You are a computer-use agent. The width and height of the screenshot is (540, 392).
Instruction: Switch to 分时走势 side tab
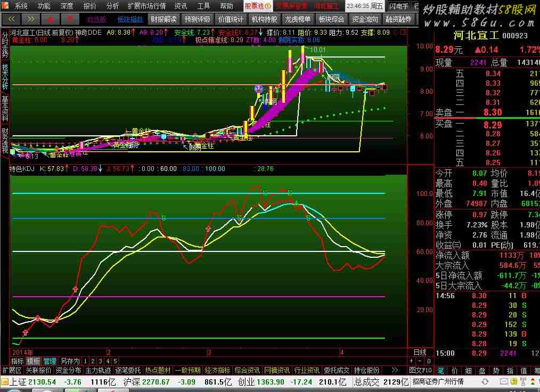pyautogui.click(x=5, y=45)
